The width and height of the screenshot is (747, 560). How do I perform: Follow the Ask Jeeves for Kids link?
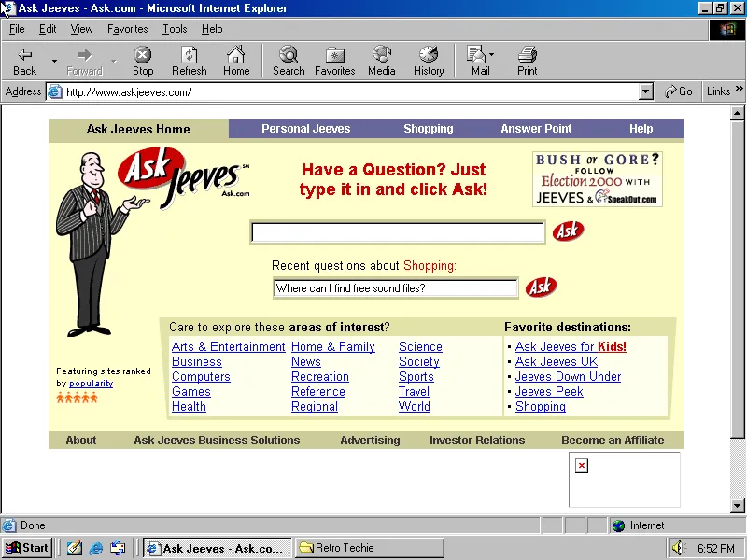click(x=570, y=346)
